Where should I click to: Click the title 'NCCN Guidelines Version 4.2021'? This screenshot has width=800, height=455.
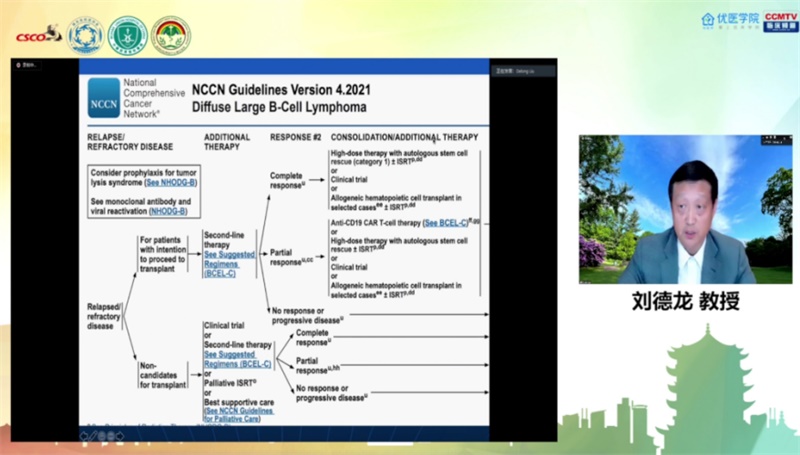[281, 90]
